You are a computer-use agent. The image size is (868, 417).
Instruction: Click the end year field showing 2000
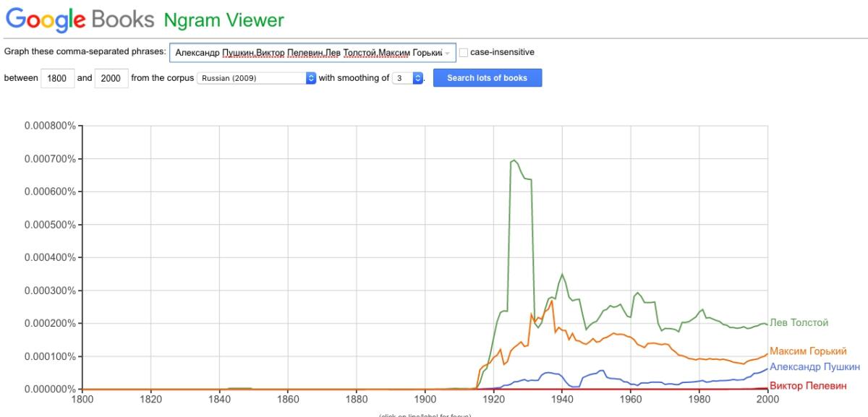tap(111, 78)
